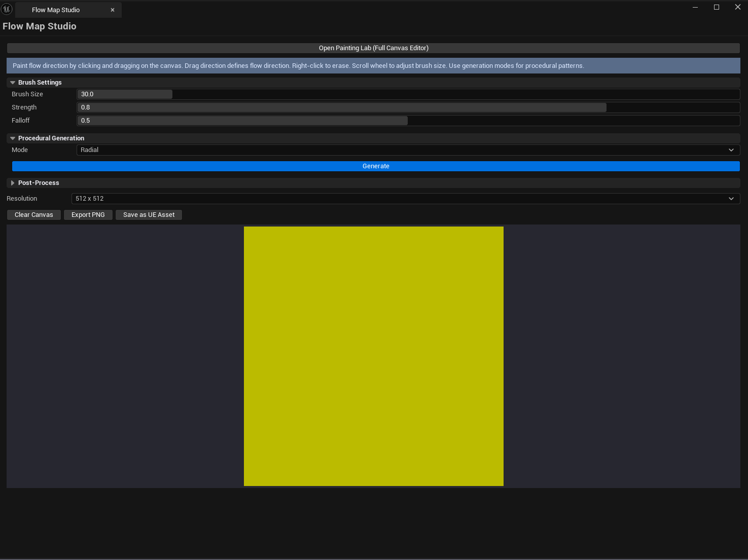The image size is (748, 560).
Task: Click the Mode label
Action: click(x=20, y=150)
